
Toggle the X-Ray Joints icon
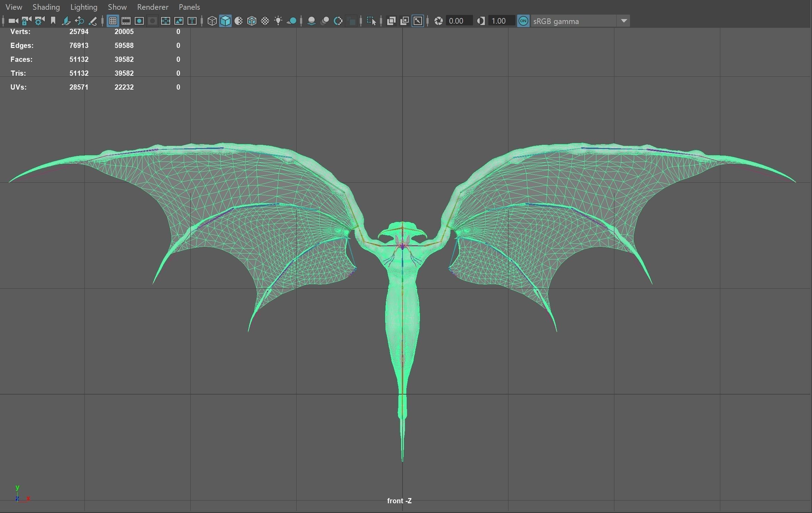pos(418,21)
